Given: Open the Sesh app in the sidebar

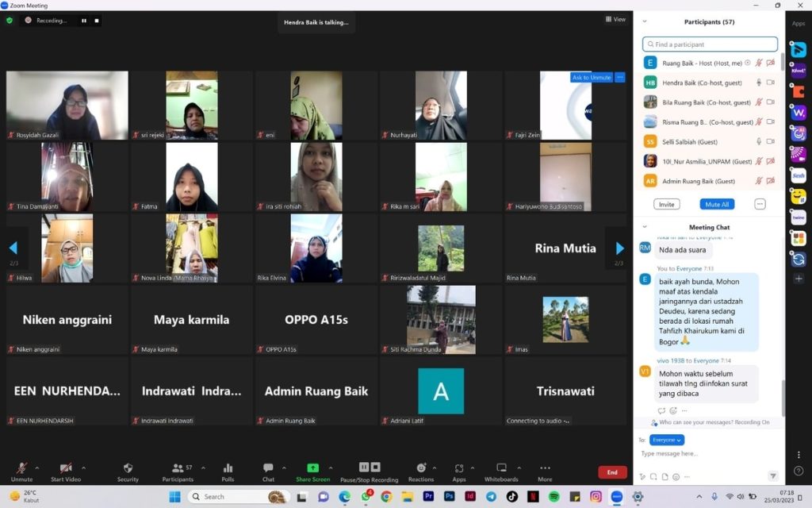Looking at the screenshot, I should coord(799,175).
